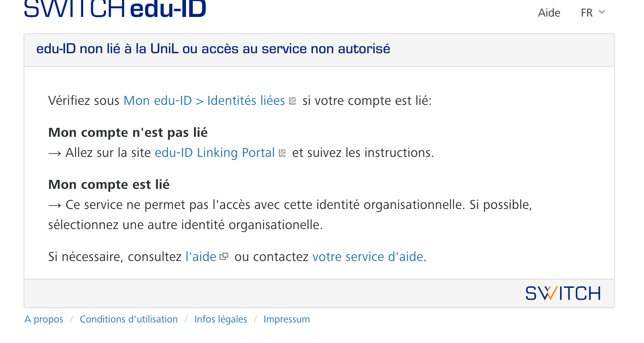The image size is (644, 343).
Task: Click the external-link icon after Identités liées
Action: (x=292, y=101)
